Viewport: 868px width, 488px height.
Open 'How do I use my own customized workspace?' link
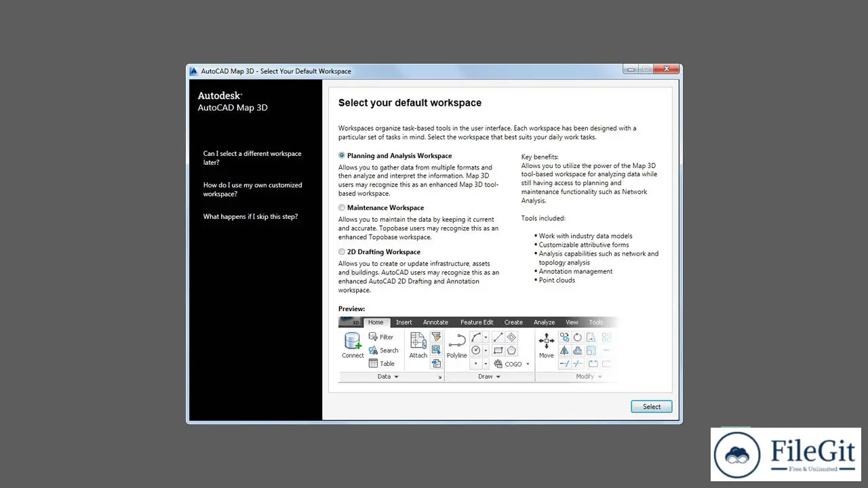pos(252,189)
